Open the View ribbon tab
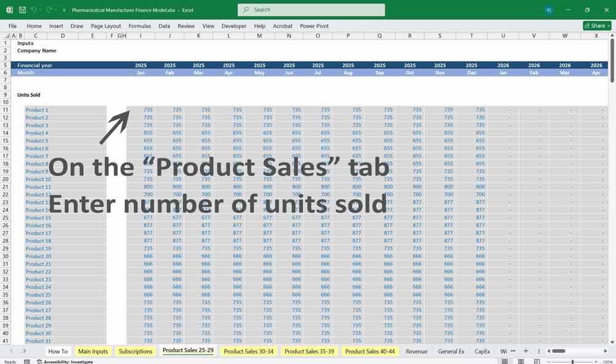Viewport: 616px width, 364px height. coord(208,26)
